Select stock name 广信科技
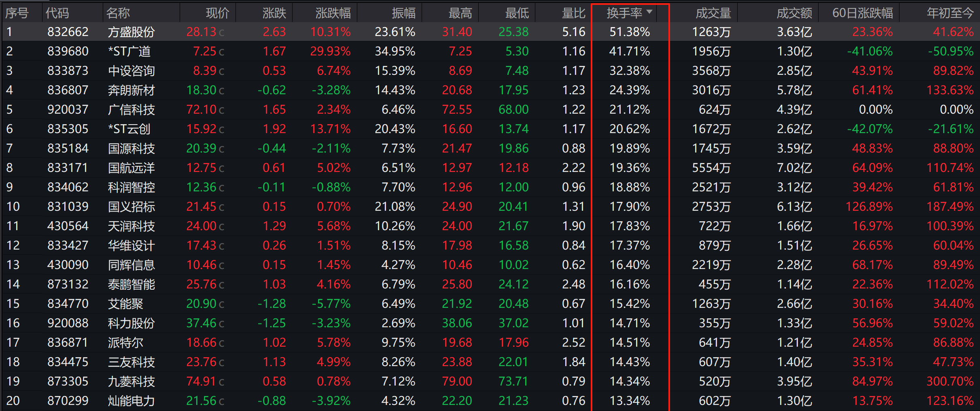The image size is (980, 411). [x=132, y=110]
